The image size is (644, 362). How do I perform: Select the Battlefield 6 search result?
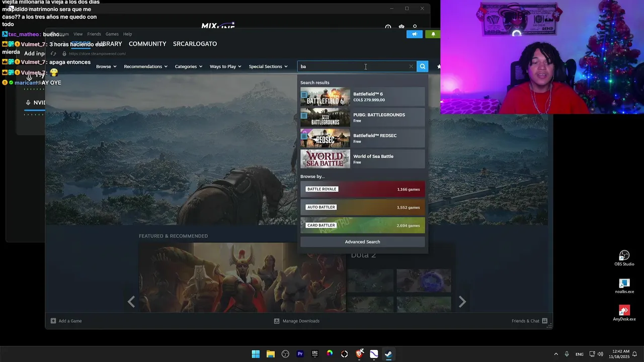[363, 97]
